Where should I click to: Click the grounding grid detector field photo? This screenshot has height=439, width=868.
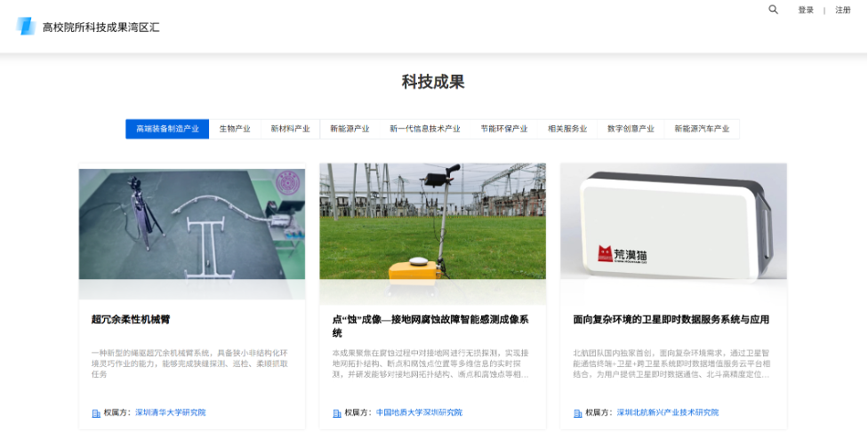(432, 231)
